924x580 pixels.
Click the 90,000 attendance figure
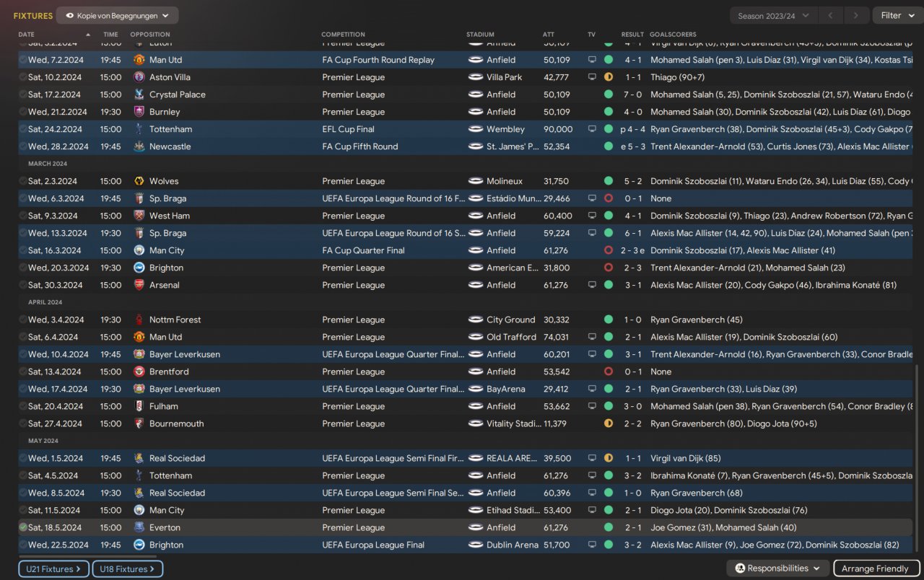(x=558, y=129)
